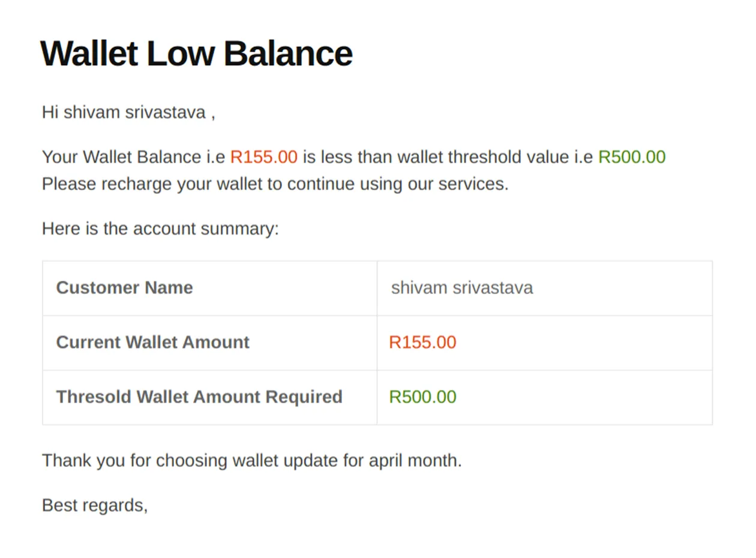Click the red R155.00 amount in the paragraph
Image resolution: width=756 pixels, height=558 pixels.
[x=264, y=157]
